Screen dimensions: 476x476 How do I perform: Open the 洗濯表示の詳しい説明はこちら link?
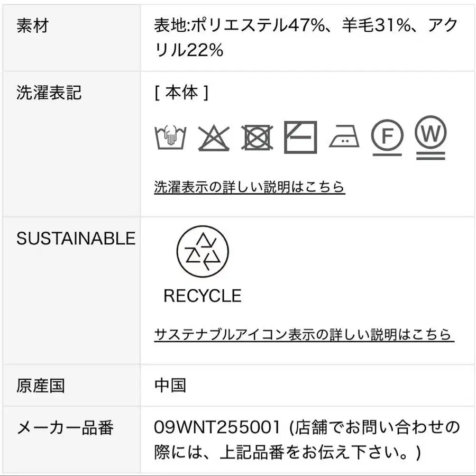(x=250, y=187)
